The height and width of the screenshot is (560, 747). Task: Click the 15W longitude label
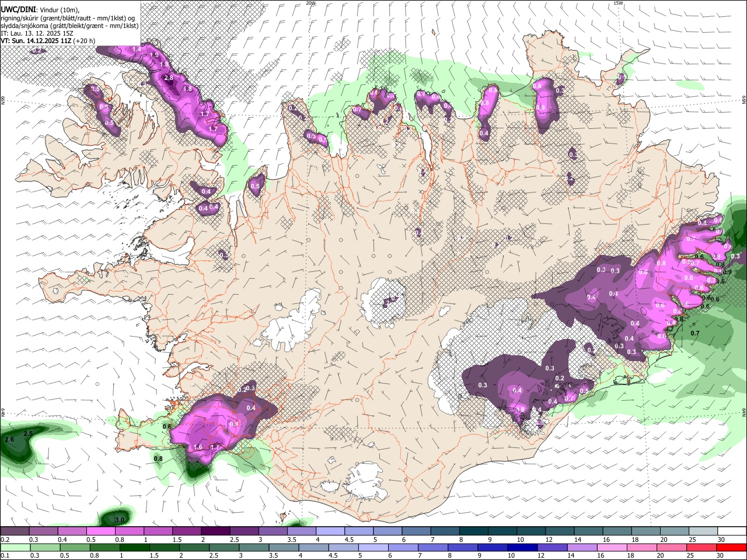point(618,3)
